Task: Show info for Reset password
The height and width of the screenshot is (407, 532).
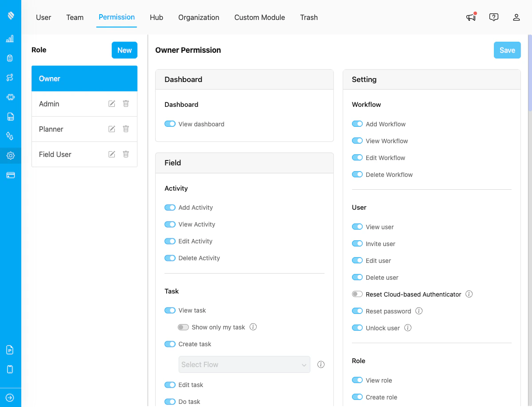Action: [x=419, y=311]
